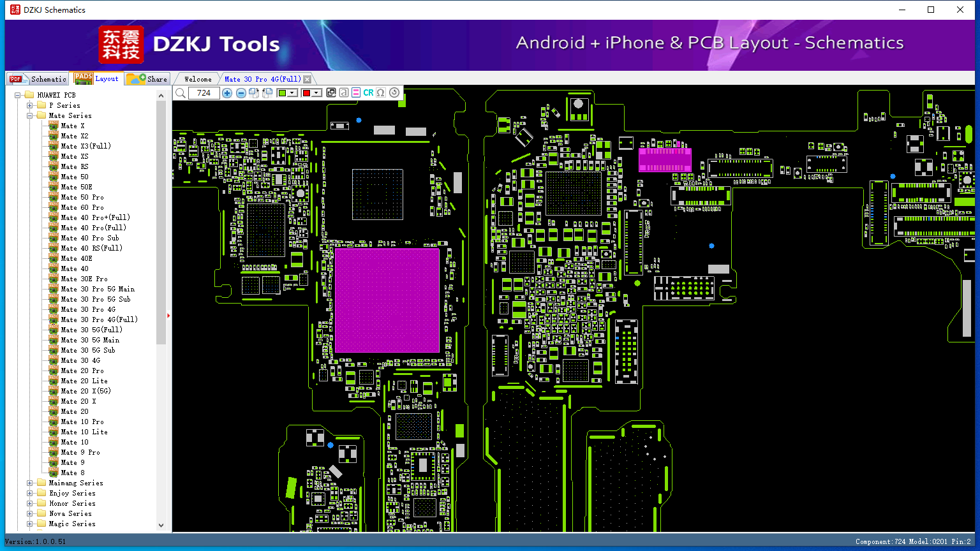This screenshot has width=980, height=551.
Task: Close the Mate 30 Pro 4G(Full) tab
Action: (x=307, y=79)
